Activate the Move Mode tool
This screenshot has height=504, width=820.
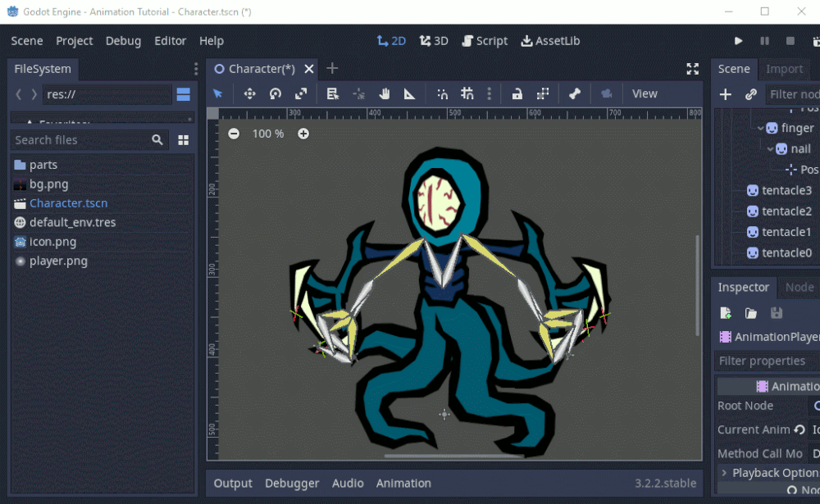pyautogui.click(x=249, y=93)
